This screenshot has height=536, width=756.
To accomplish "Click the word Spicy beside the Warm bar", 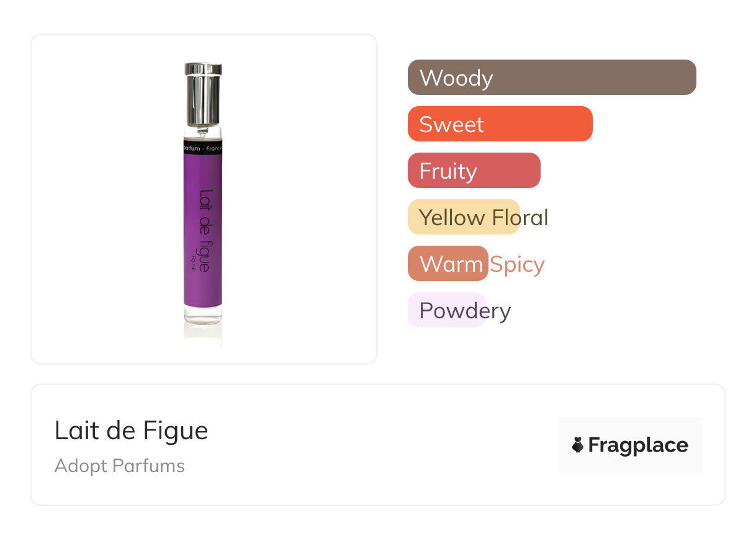I will [x=517, y=264].
